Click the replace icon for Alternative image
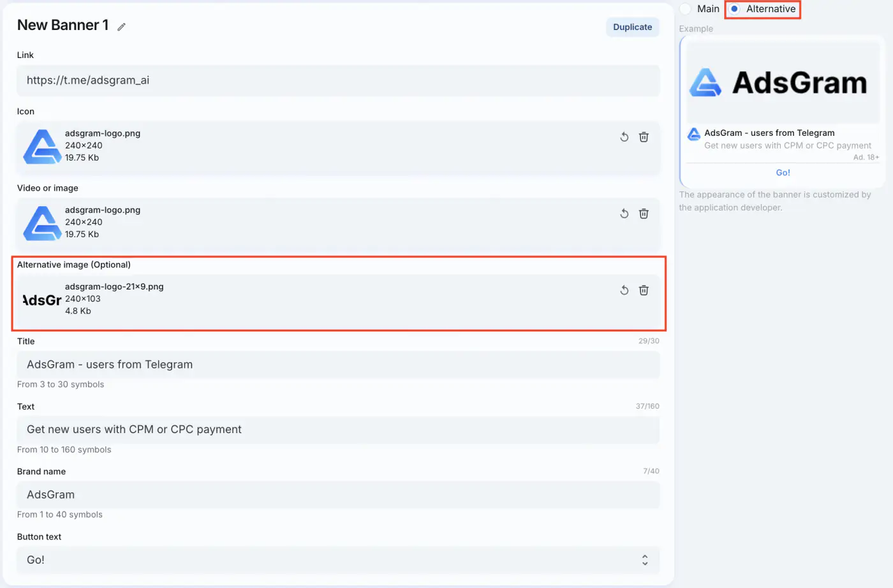 tap(624, 290)
